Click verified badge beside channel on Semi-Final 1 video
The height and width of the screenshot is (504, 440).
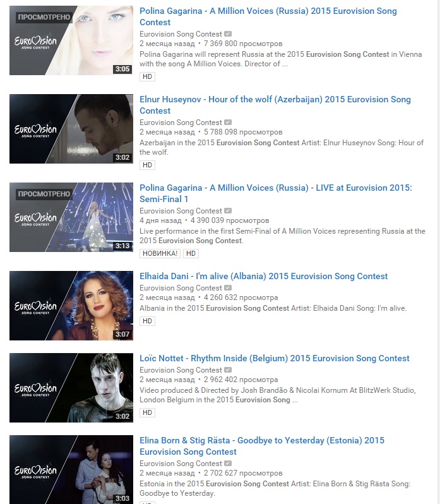(x=228, y=210)
